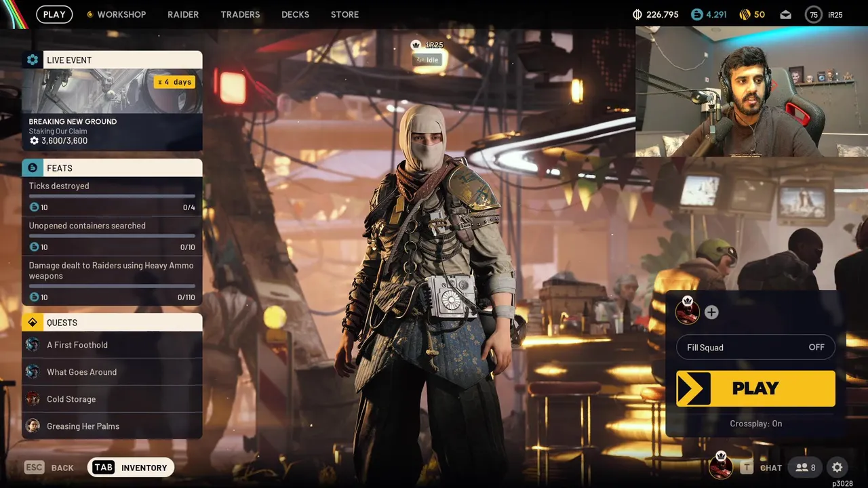This screenshot has width=868, height=488.
Task: Click the What Goes Around trader portrait
Action: 33,371
